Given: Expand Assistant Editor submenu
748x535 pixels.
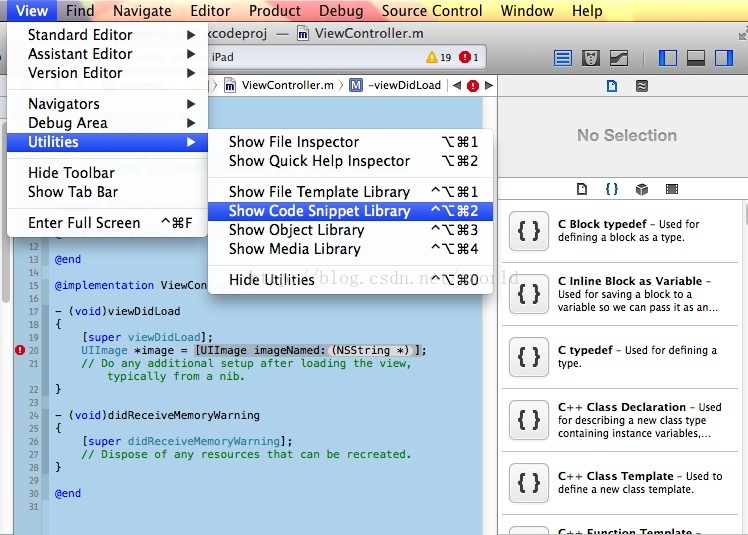Looking at the screenshot, I should (x=107, y=54).
